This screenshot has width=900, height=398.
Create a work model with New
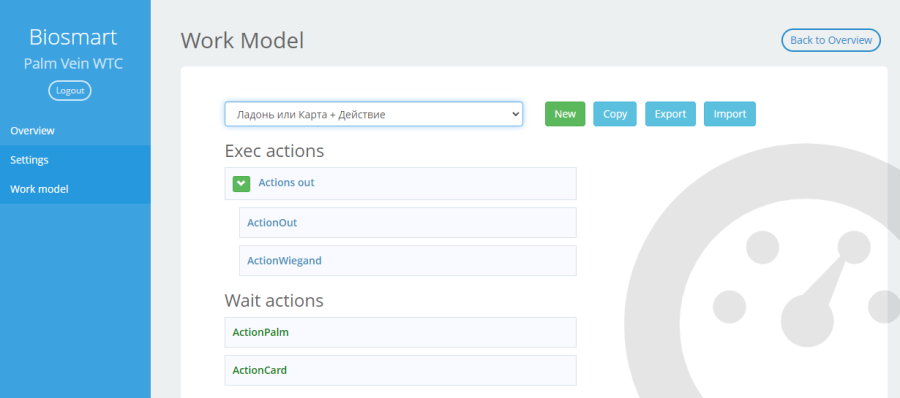click(x=565, y=114)
